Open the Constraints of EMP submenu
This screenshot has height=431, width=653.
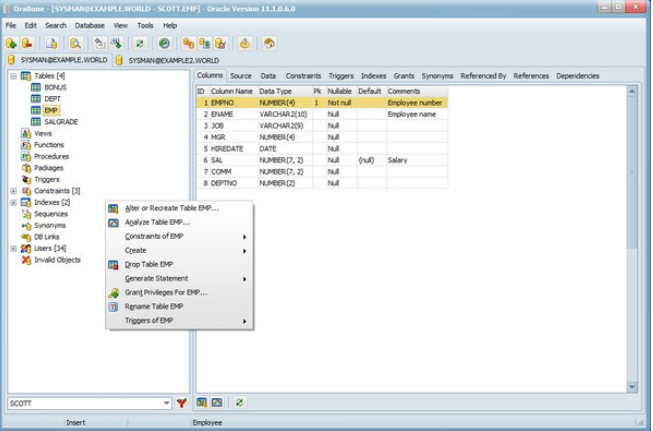179,236
